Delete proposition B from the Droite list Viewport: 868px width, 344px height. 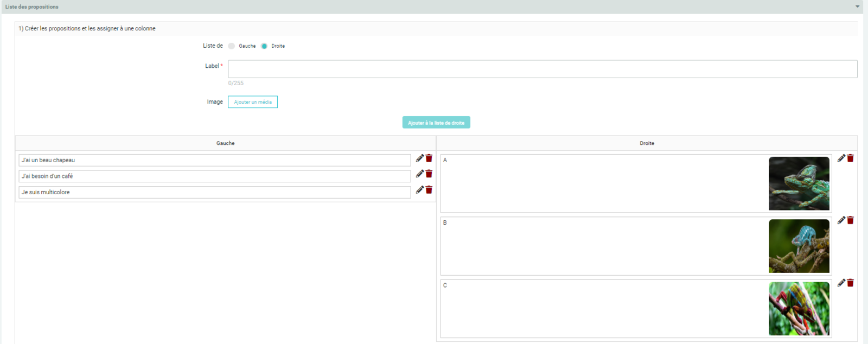coord(851,220)
